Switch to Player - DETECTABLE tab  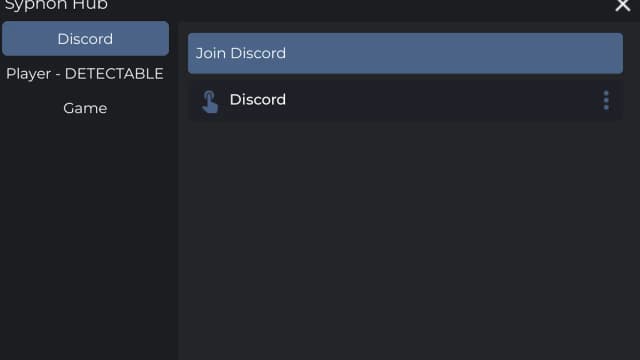[85, 73]
